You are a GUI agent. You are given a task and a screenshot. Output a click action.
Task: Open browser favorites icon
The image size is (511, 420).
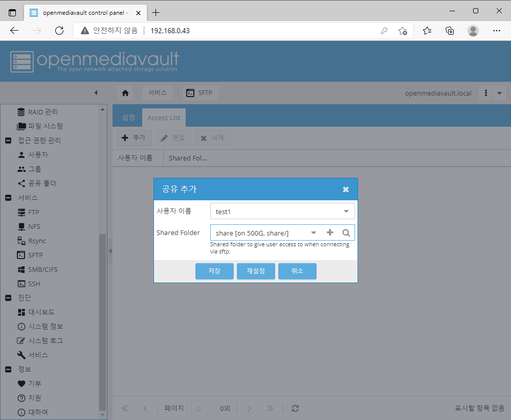tap(427, 31)
